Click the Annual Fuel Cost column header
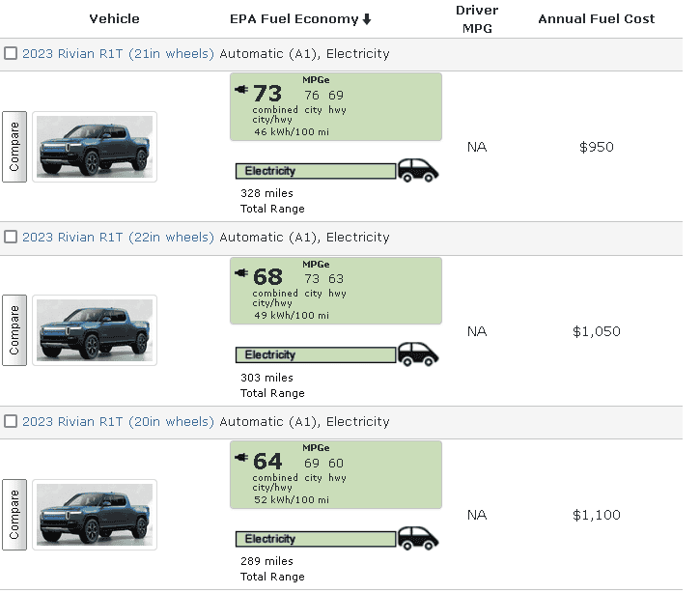This screenshot has width=700, height=593. coord(597,18)
